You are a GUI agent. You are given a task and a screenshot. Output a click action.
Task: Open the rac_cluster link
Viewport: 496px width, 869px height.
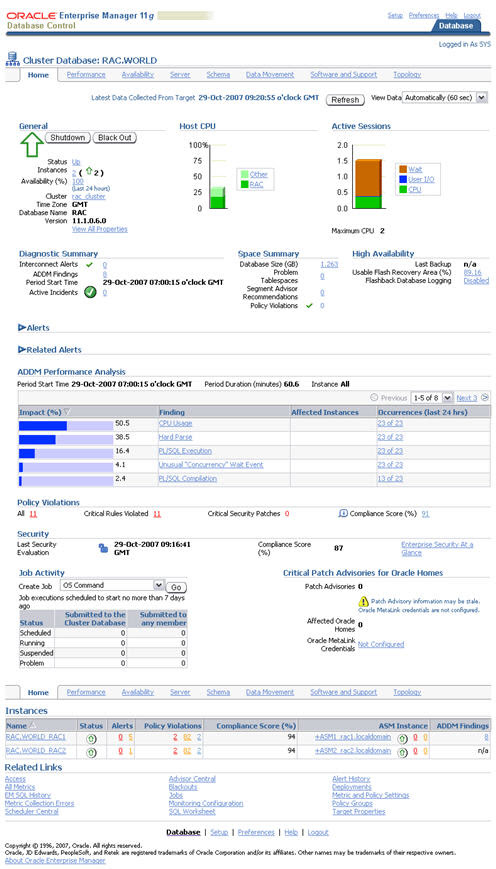(x=89, y=196)
